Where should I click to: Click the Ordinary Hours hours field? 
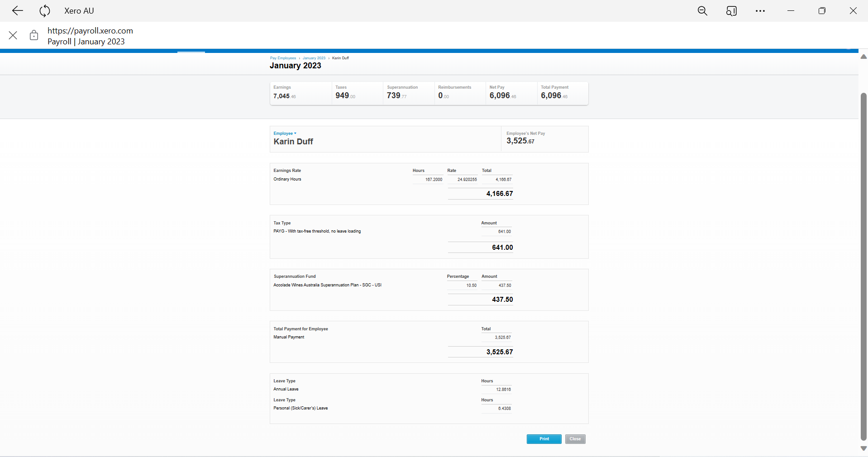(x=428, y=180)
